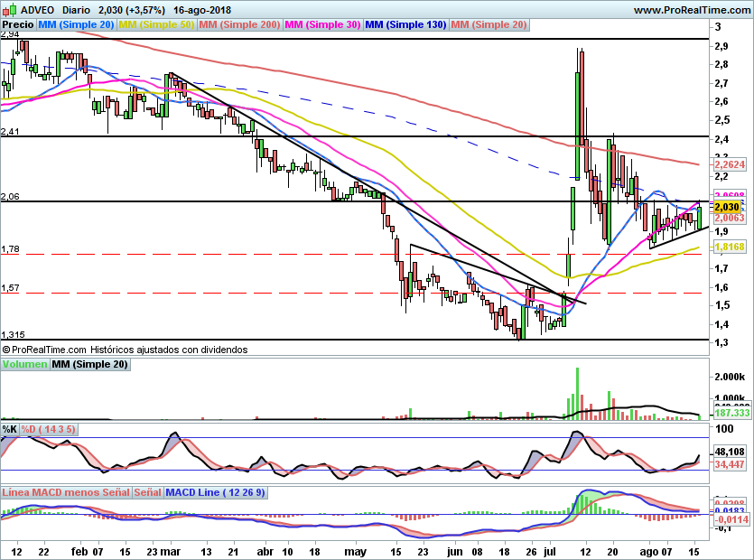Select the Precio indicator label
This screenshot has width=754, height=560.
coord(19,24)
